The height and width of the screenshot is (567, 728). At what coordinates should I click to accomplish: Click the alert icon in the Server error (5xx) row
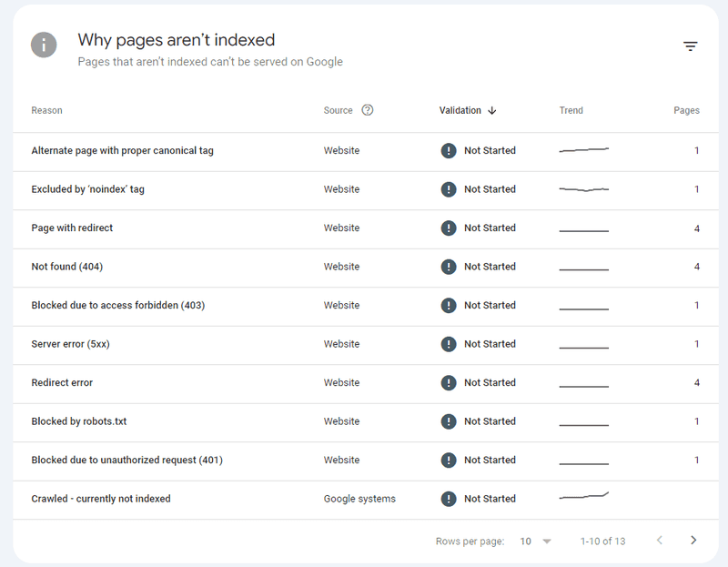[x=449, y=344]
